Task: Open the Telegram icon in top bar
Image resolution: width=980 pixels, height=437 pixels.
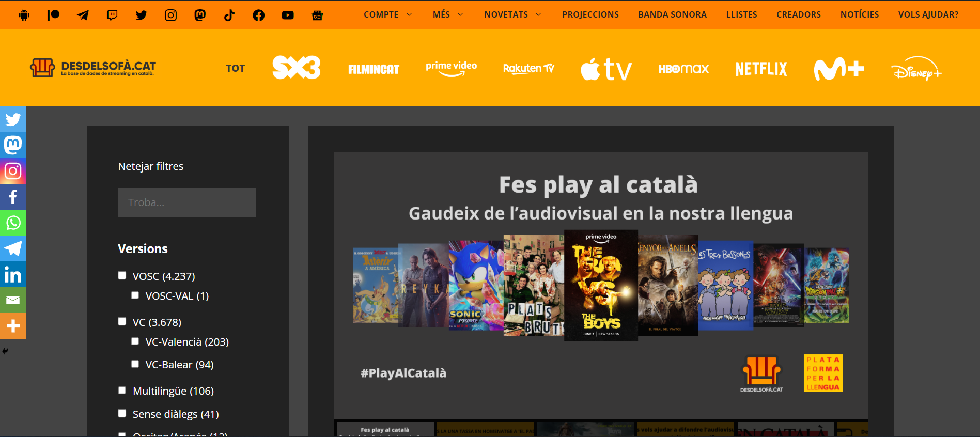Action: coord(83,15)
